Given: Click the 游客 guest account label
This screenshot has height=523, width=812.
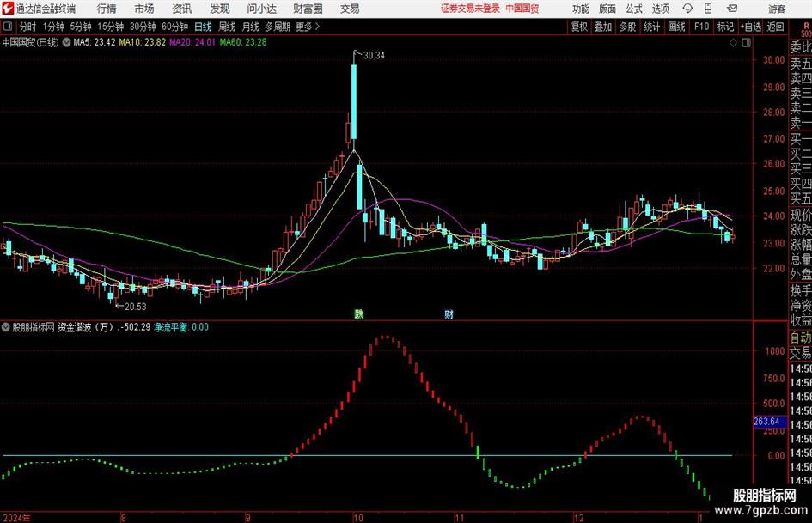Looking at the screenshot, I should (777, 9).
